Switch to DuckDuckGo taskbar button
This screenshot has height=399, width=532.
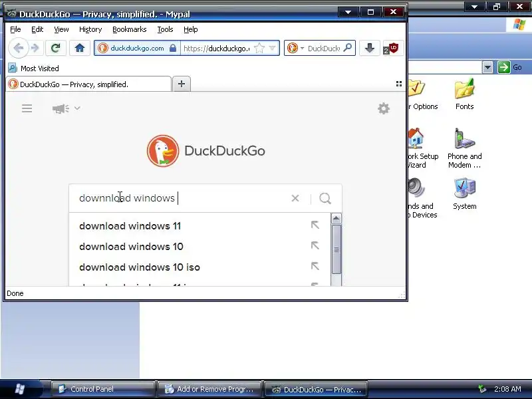[315, 389]
